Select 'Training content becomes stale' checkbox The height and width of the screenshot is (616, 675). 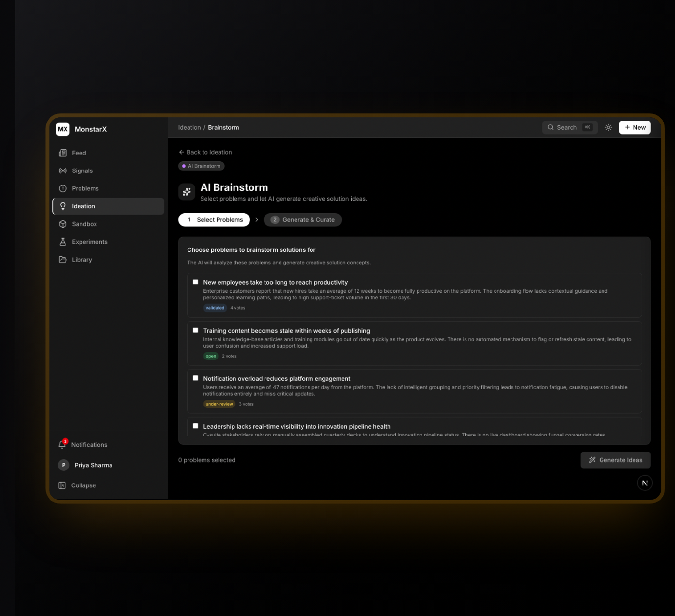pos(196,330)
